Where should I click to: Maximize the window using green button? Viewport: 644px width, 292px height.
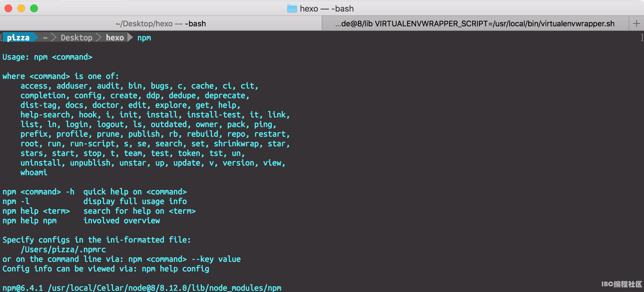click(x=34, y=9)
